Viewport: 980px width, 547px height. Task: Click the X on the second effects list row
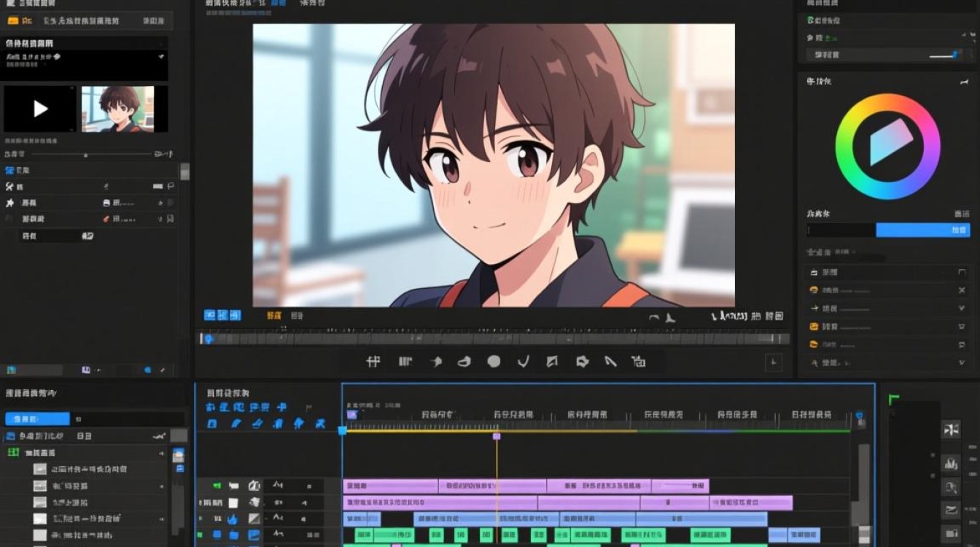[x=962, y=290]
